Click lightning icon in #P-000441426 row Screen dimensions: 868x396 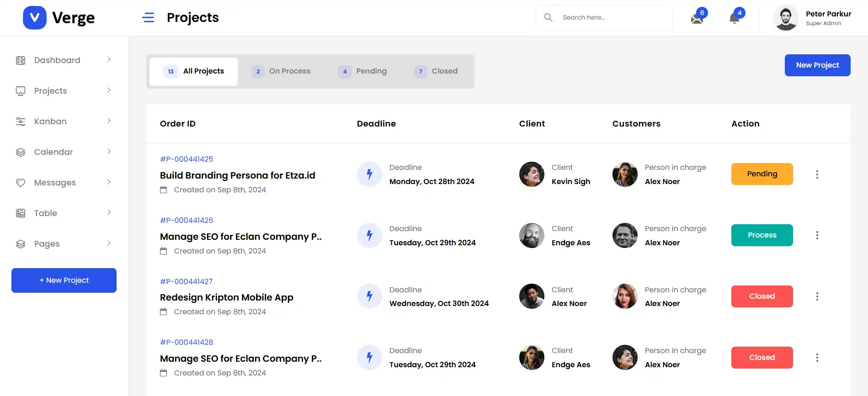point(369,235)
